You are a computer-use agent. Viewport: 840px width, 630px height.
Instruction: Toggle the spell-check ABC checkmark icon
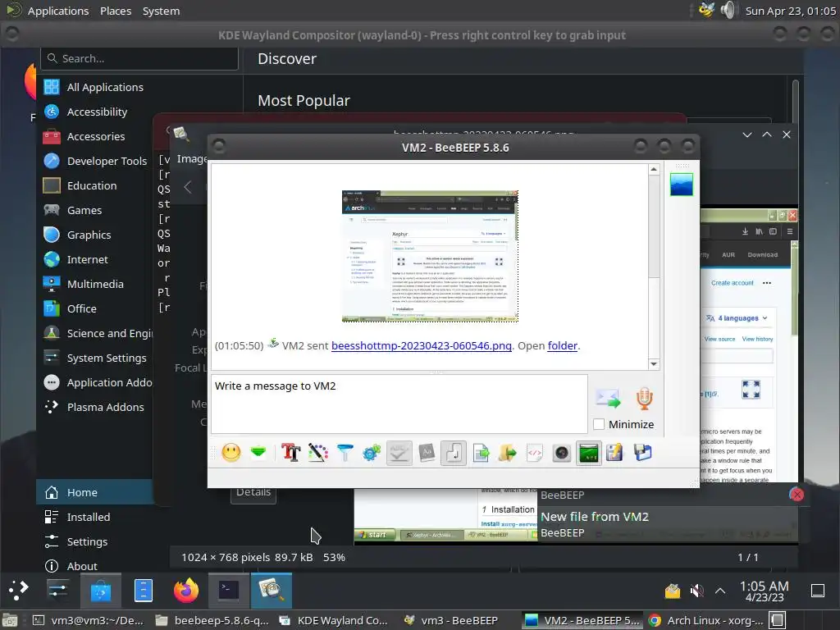coord(399,453)
